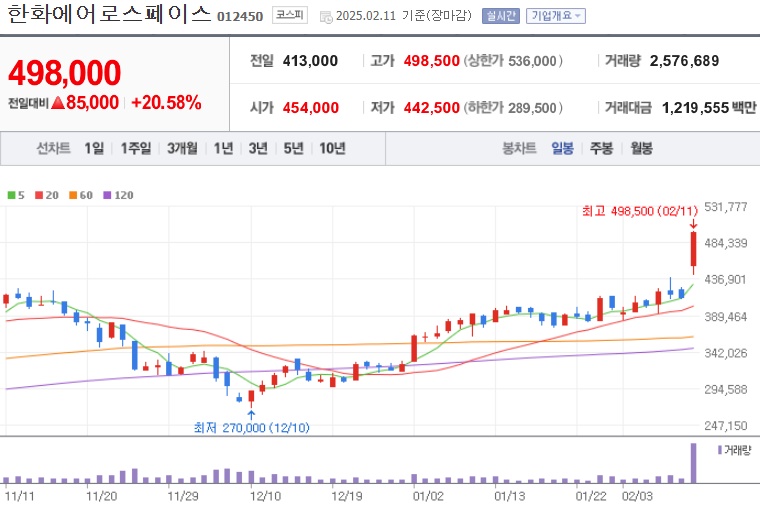Click the red 20-day moving average swatch
This screenshot has height=510, width=760.
click(39, 195)
